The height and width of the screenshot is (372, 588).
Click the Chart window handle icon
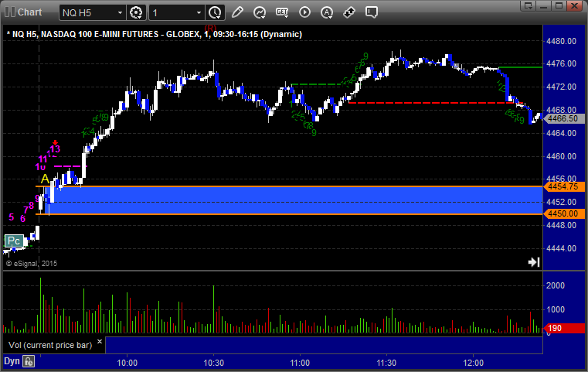10,12
